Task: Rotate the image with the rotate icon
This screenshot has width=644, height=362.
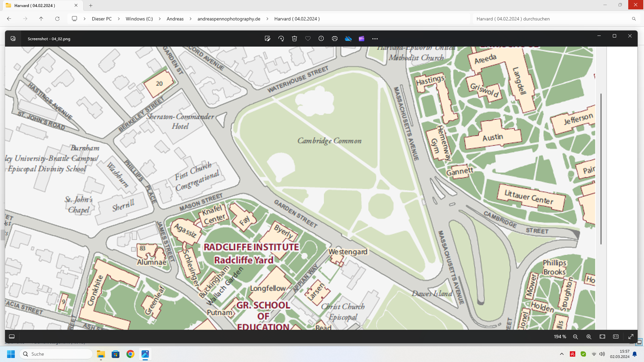Action: [281, 39]
